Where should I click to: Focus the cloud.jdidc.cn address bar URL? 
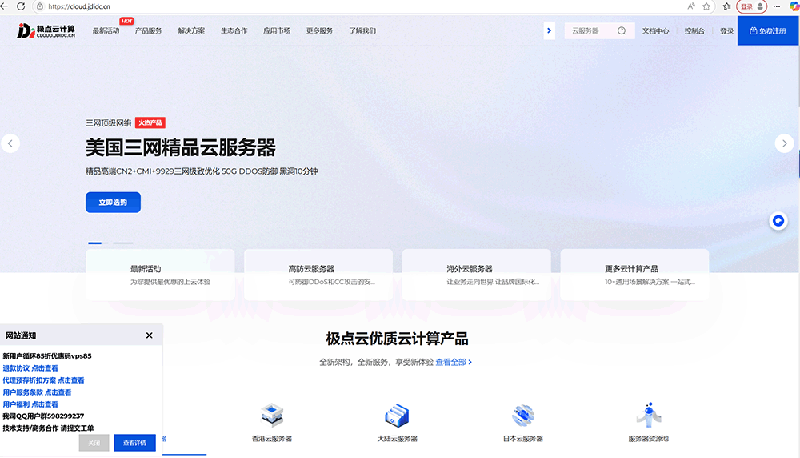point(79,7)
